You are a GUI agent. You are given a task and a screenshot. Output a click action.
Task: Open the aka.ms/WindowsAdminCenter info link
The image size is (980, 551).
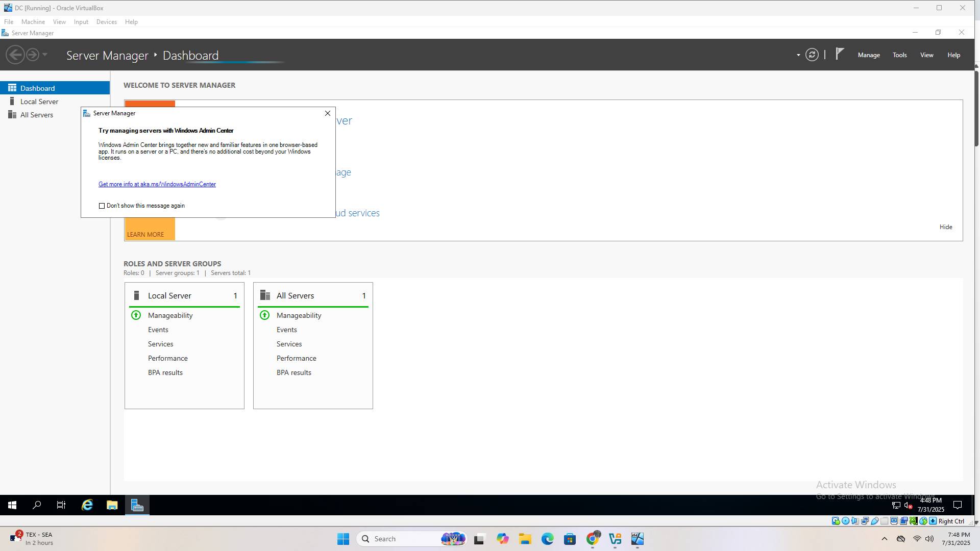(157, 184)
